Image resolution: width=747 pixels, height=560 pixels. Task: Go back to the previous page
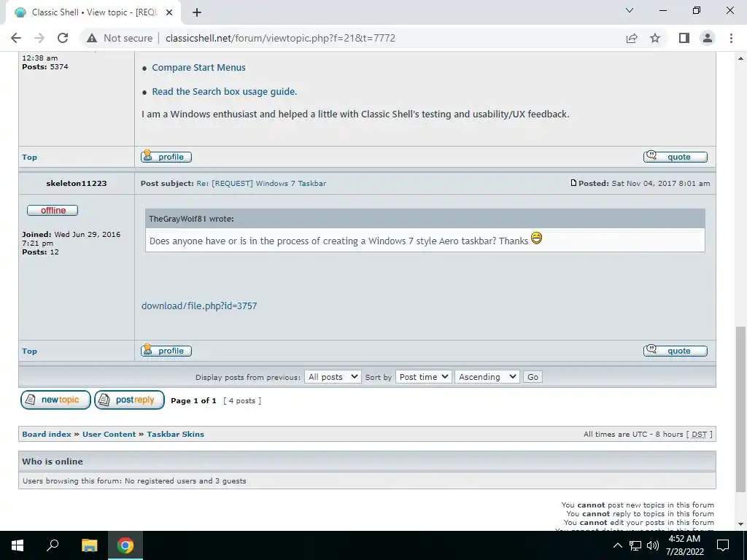click(x=16, y=38)
